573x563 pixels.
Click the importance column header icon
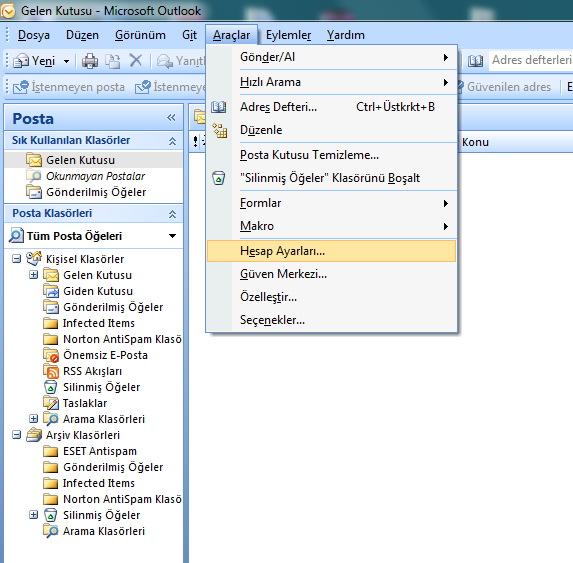click(x=196, y=142)
